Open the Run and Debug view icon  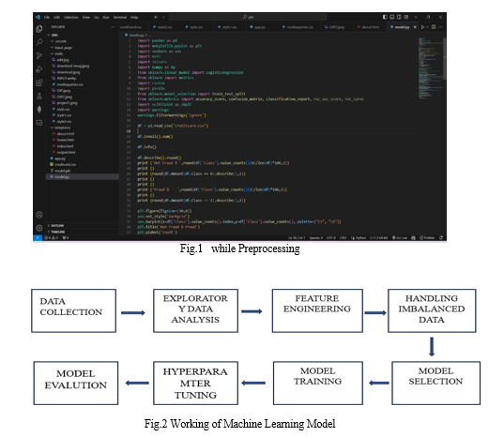[x=39, y=69]
